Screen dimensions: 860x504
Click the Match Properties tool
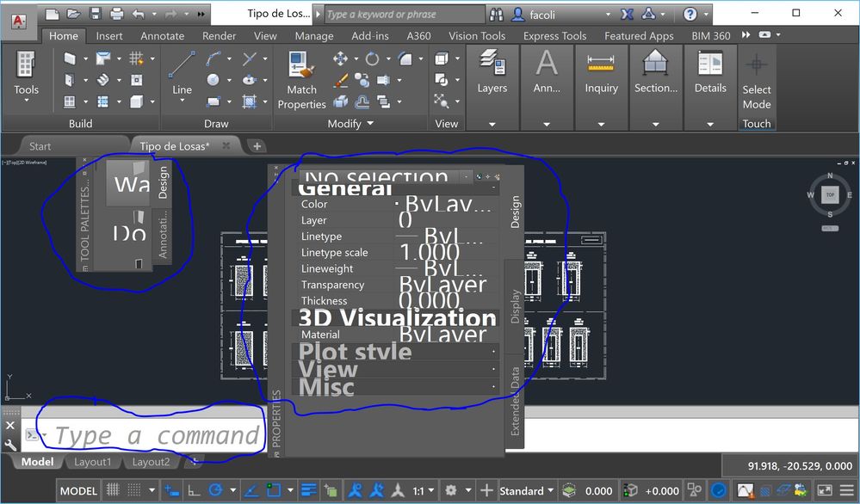[301, 81]
